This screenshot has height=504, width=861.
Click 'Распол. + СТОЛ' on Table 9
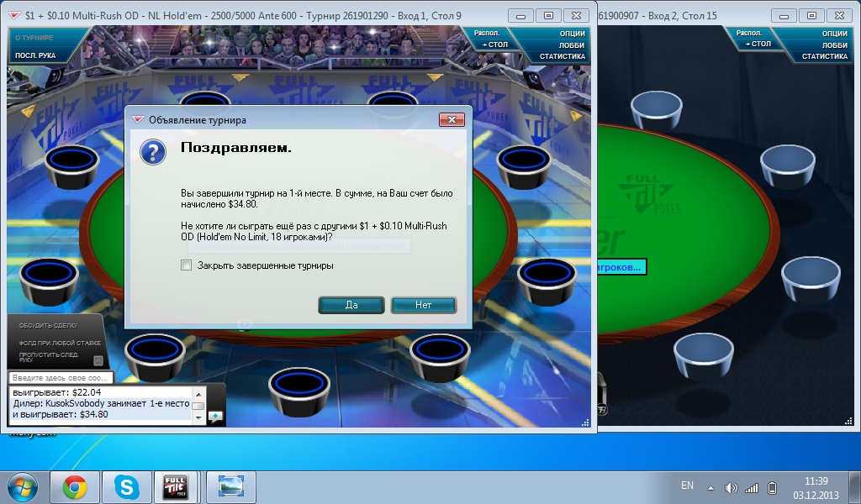click(x=491, y=39)
